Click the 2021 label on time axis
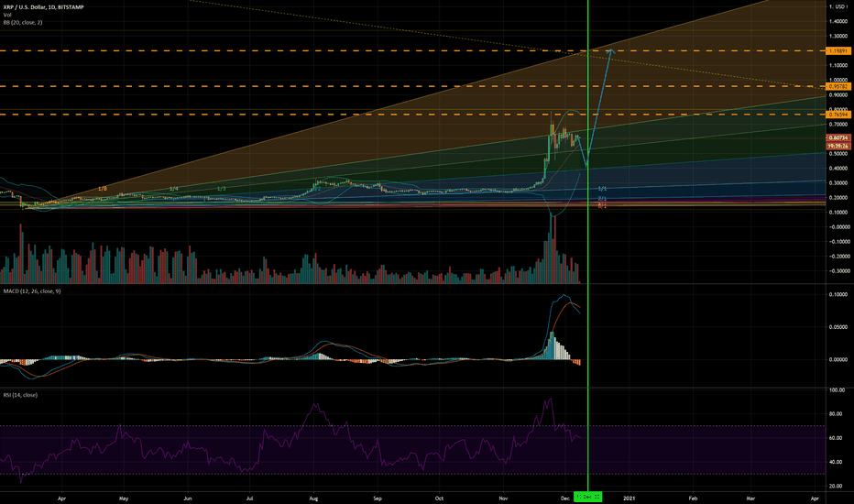This screenshot has height=504, width=854. 630,498
